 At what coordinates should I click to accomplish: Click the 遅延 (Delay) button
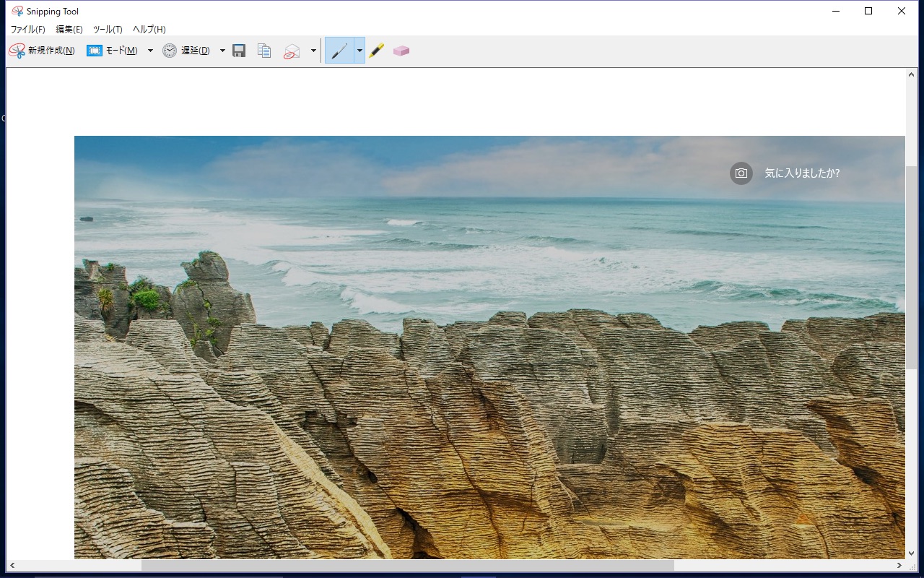tap(186, 51)
